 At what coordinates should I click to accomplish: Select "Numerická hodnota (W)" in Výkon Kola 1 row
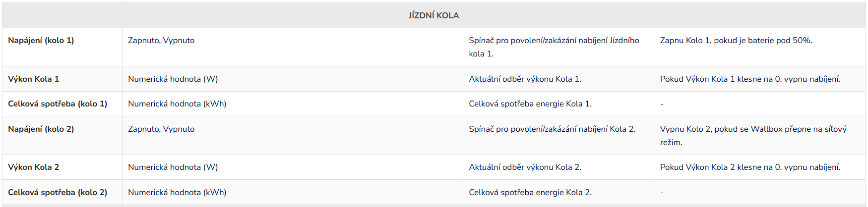click(173, 79)
